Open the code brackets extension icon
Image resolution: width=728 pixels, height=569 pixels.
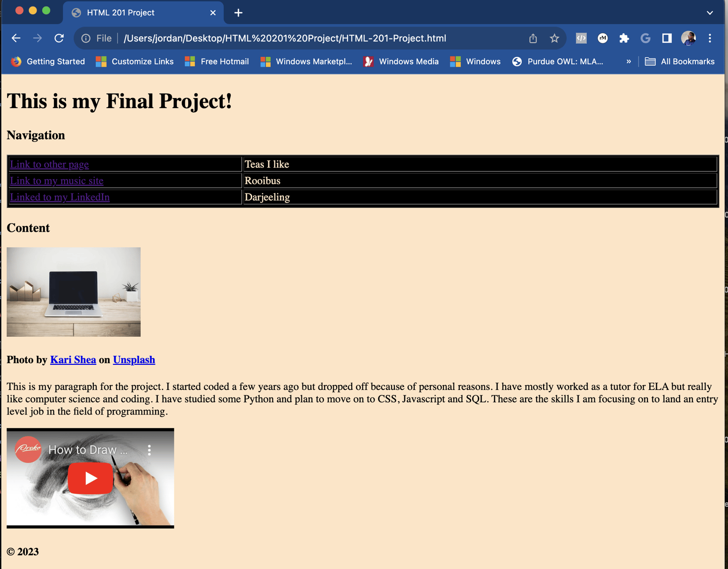click(581, 38)
